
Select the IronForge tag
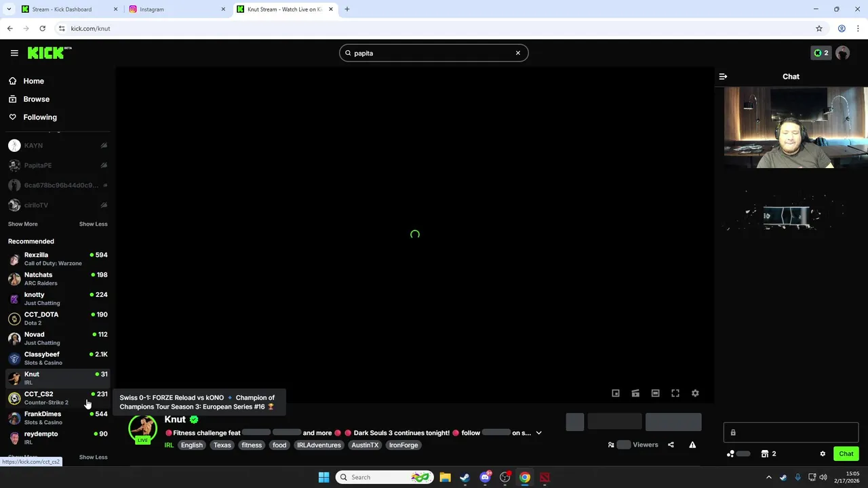tap(403, 445)
